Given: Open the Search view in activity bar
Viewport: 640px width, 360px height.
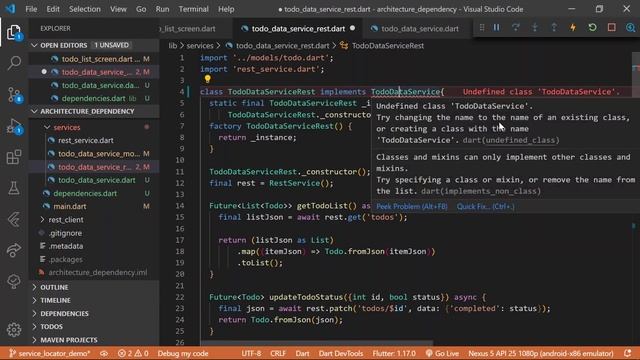Looking at the screenshot, I should 14,63.
